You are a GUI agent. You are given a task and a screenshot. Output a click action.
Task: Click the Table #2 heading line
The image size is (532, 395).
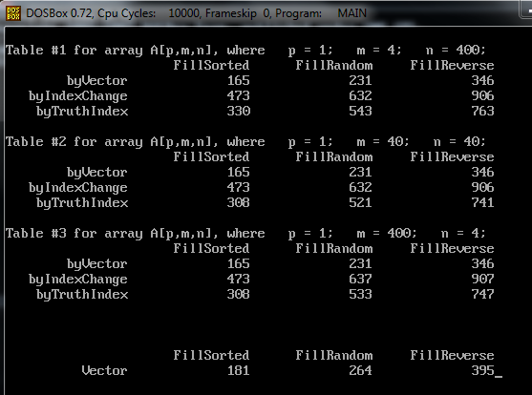pos(245,142)
